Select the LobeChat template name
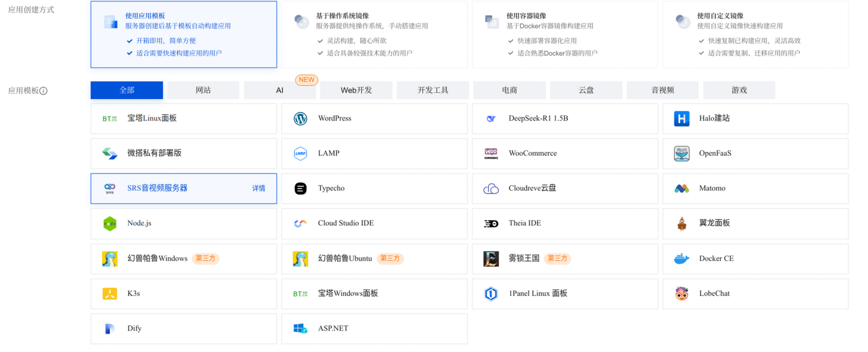This screenshot has height=352, width=868. pyautogui.click(x=714, y=294)
